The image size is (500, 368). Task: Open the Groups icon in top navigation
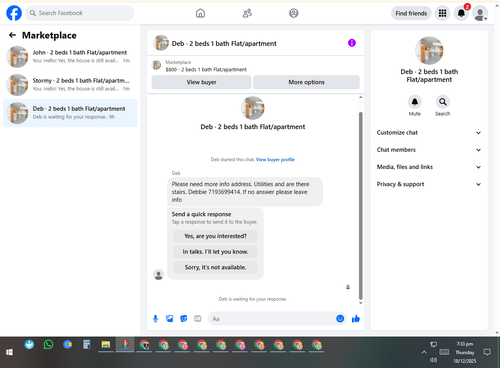pos(294,13)
